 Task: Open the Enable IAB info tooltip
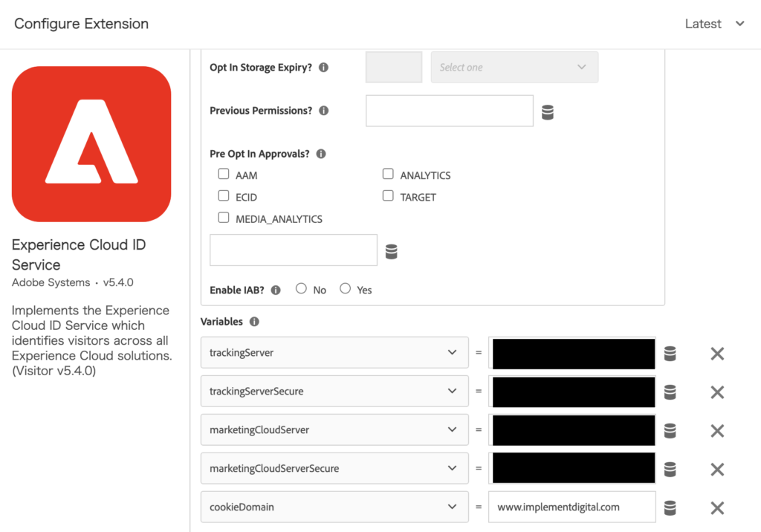[275, 290]
